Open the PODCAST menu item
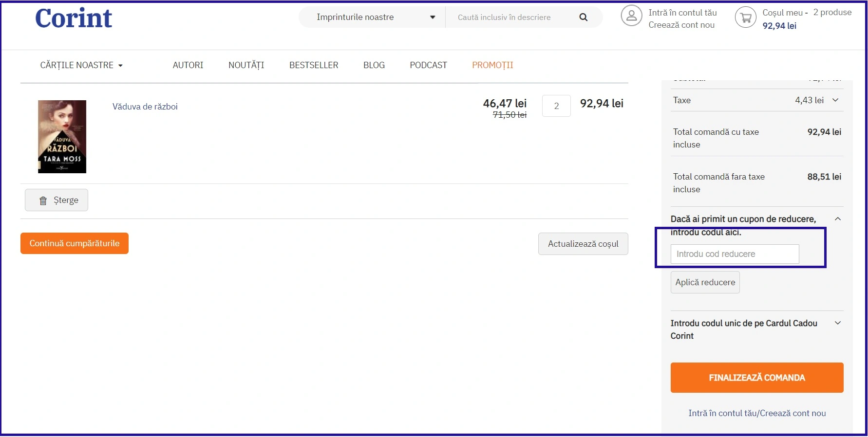The height and width of the screenshot is (437, 868). tap(428, 65)
